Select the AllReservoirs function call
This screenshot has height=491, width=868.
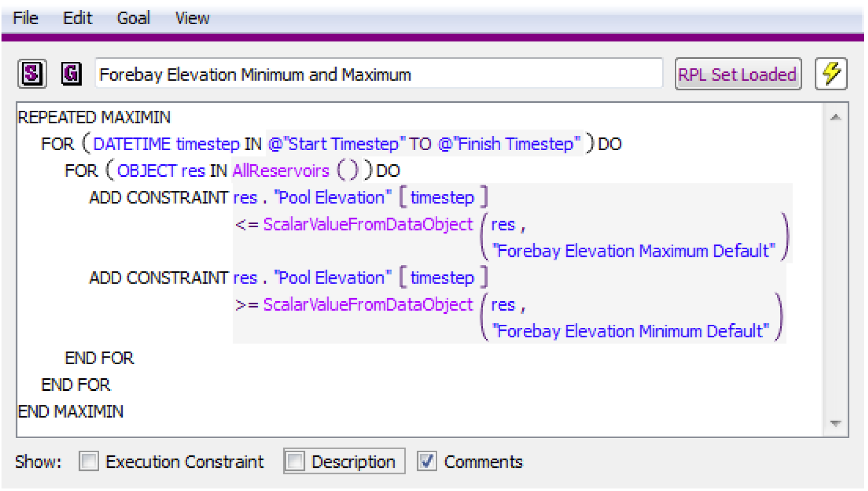pos(280,171)
